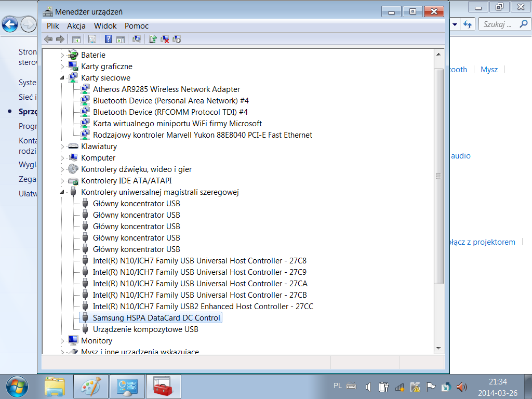Expand the Klawiatury category
The width and height of the screenshot is (532, 399).
(x=62, y=147)
